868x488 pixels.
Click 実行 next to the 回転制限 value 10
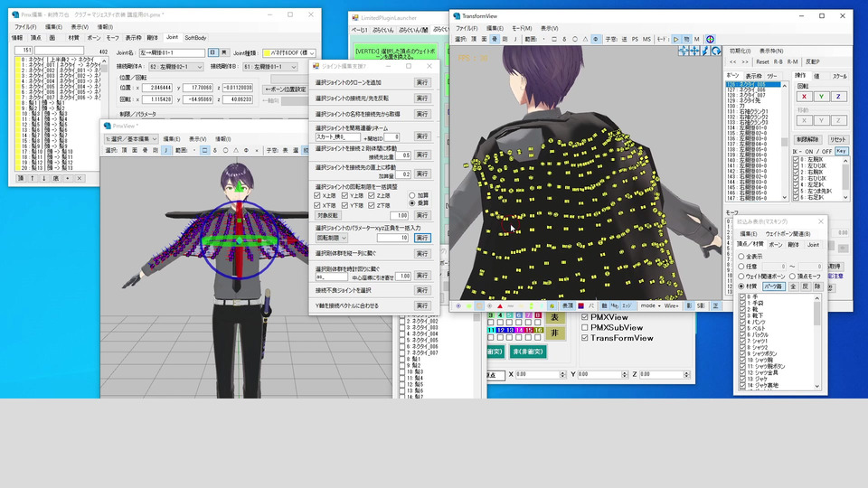click(422, 238)
